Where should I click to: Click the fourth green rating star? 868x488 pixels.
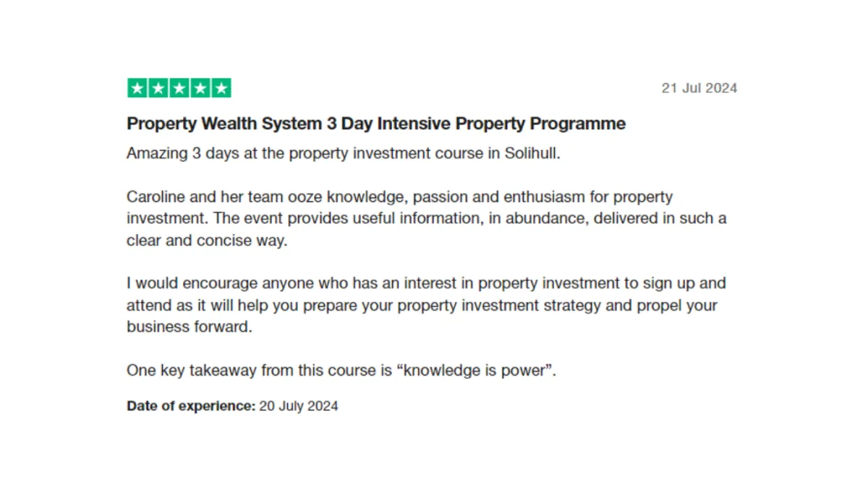click(200, 88)
